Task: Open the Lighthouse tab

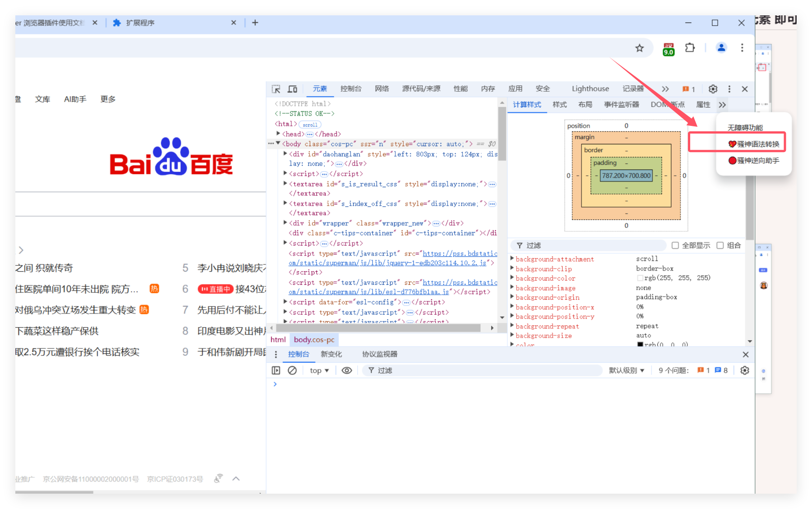Action: tap(590, 89)
